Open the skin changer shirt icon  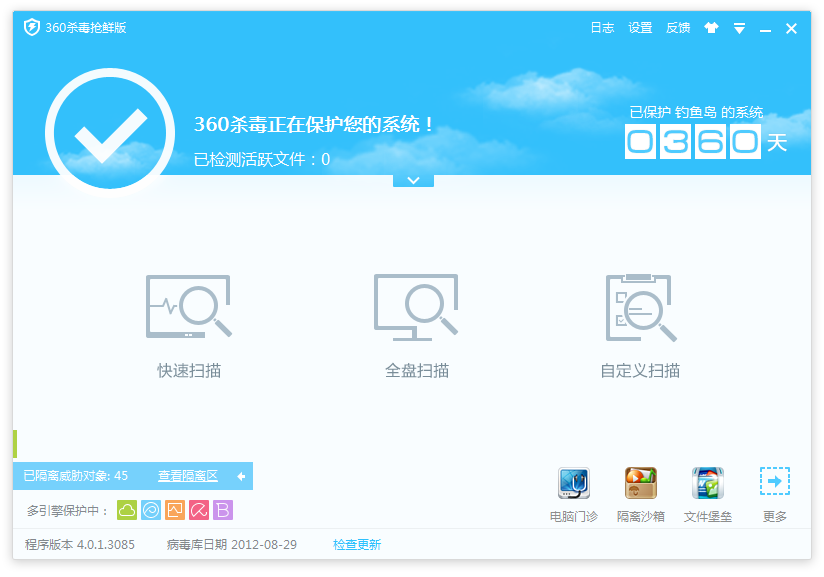711,28
